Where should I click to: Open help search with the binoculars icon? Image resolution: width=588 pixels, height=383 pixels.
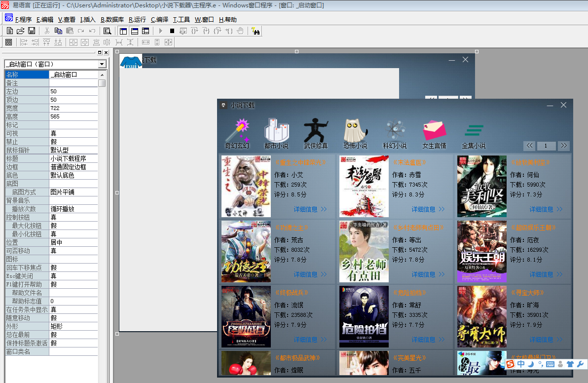tap(256, 31)
